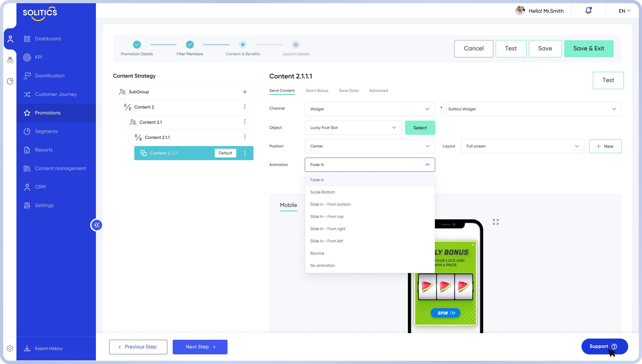Click the Dashboard grid icon
The width and height of the screenshot is (642, 364).
pos(27,39)
